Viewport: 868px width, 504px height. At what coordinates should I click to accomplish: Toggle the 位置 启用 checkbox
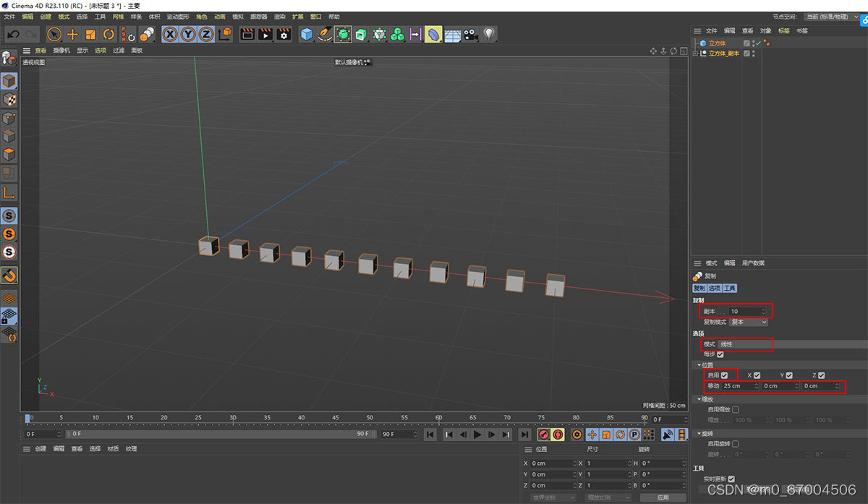tap(725, 375)
